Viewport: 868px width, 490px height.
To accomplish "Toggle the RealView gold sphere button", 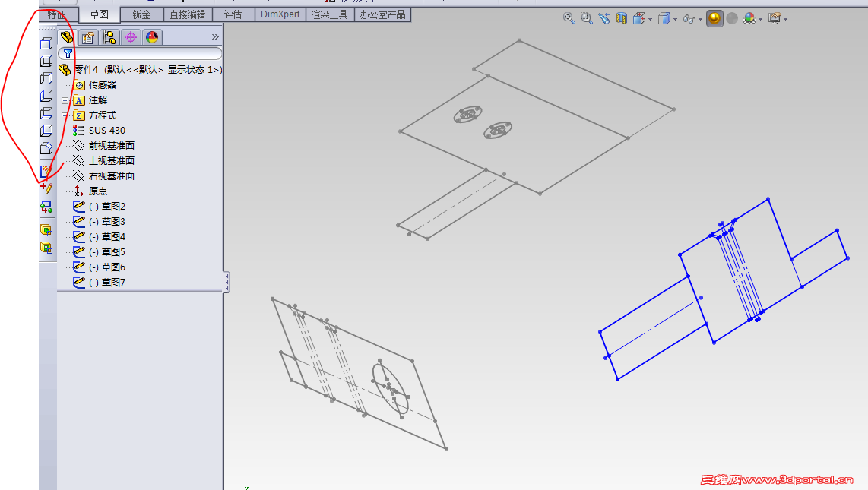I will pos(714,18).
